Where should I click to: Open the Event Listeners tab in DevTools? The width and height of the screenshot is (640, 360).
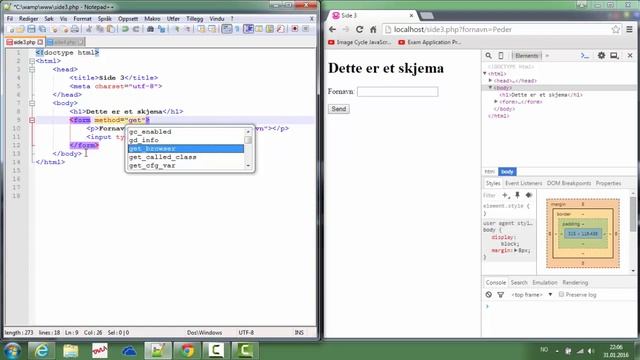pyautogui.click(x=523, y=183)
